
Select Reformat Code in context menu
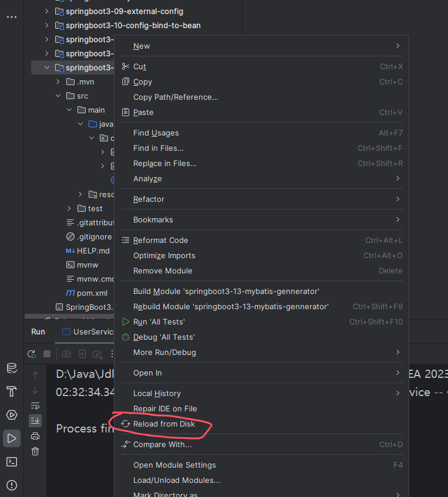[160, 240]
